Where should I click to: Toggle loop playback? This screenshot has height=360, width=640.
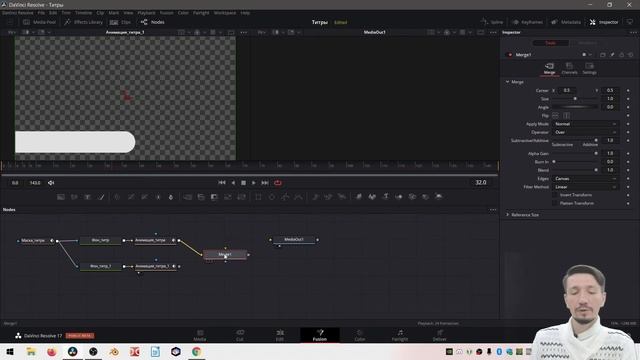pyautogui.click(x=278, y=183)
